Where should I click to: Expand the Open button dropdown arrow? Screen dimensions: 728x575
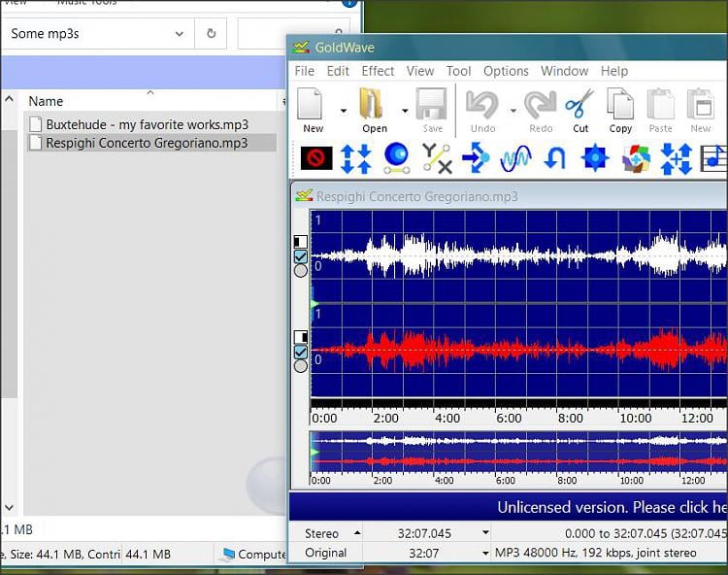coord(404,111)
